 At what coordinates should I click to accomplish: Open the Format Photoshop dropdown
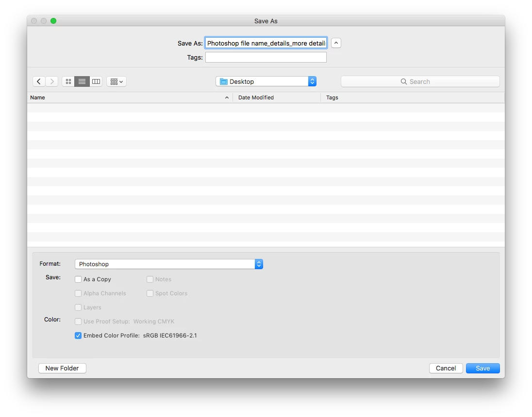168,264
